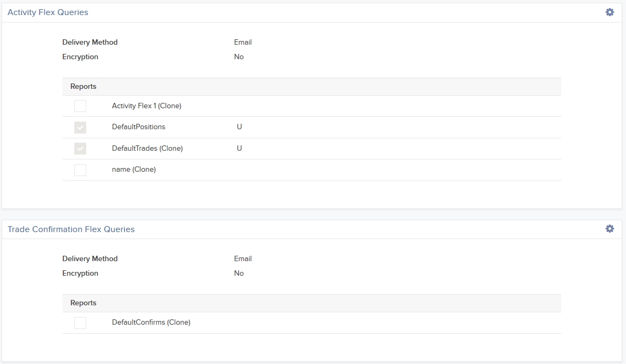Check the DefaultConfirms (Clone) box
The height and width of the screenshot is (364, 626).
click(x=80, y=323)
